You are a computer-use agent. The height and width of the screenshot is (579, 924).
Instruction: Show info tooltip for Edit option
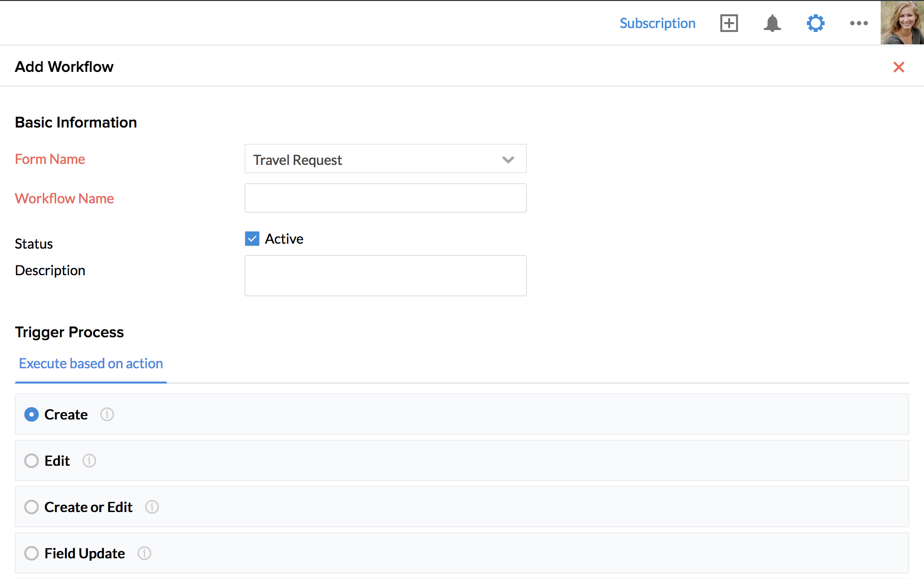click(89, 461)
